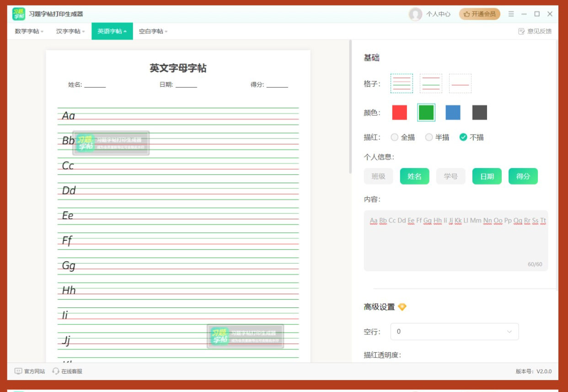The width and height of the screenshot is (568, 392).
Task: Toggle 得分 personal info field
Action: point(523,176)
